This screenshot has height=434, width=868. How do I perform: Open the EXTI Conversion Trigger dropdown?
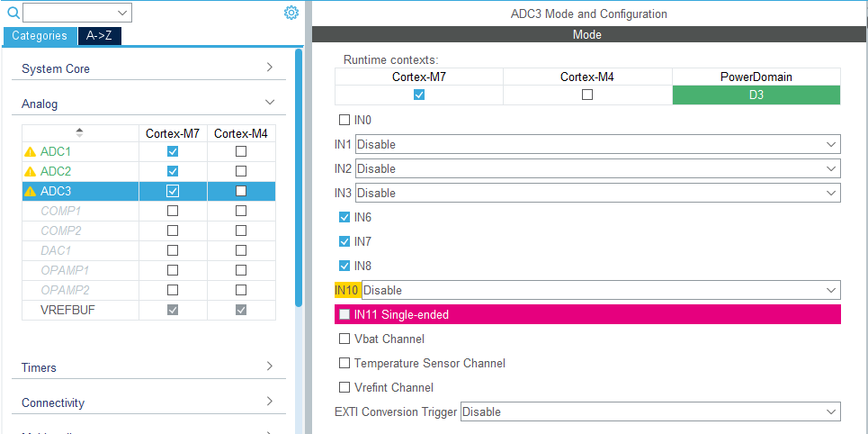tap(649, 411)
